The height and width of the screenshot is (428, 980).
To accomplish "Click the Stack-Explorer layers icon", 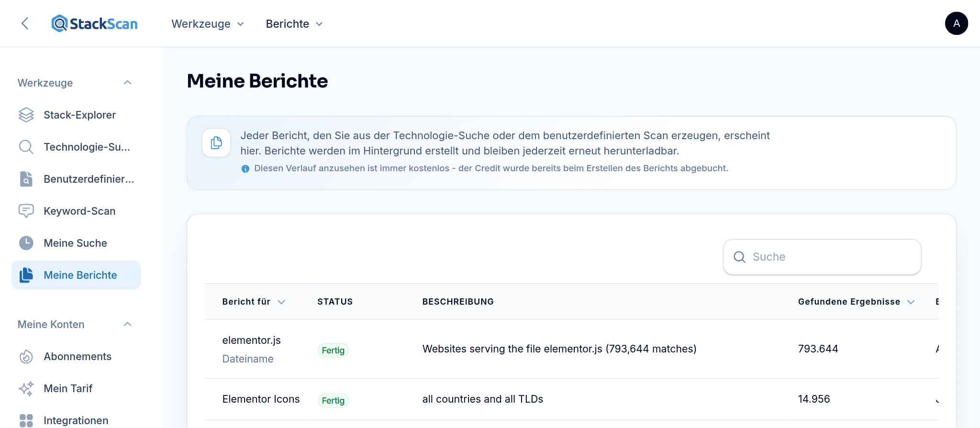I will (26, 115).
